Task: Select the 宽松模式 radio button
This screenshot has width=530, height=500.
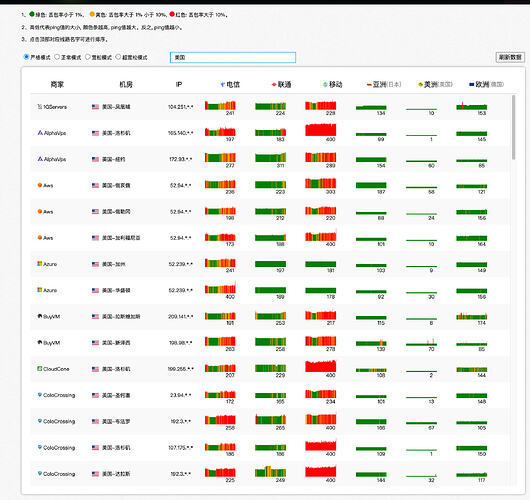Action: pos(88,57)
